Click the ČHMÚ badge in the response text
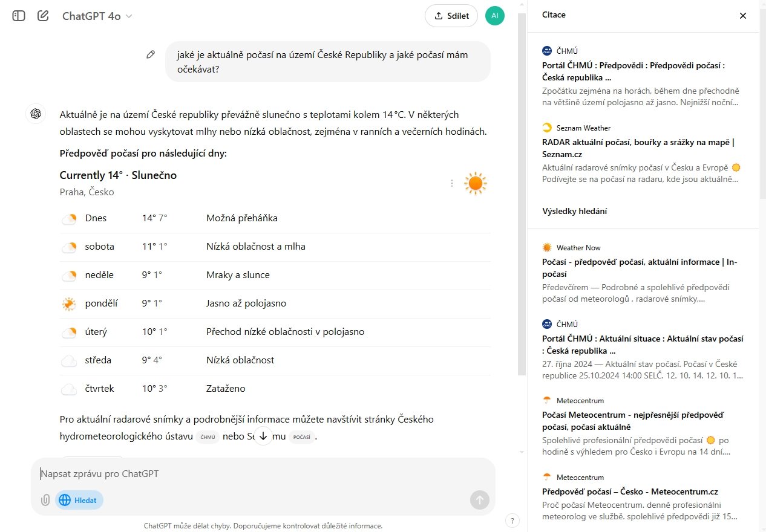 208,436
